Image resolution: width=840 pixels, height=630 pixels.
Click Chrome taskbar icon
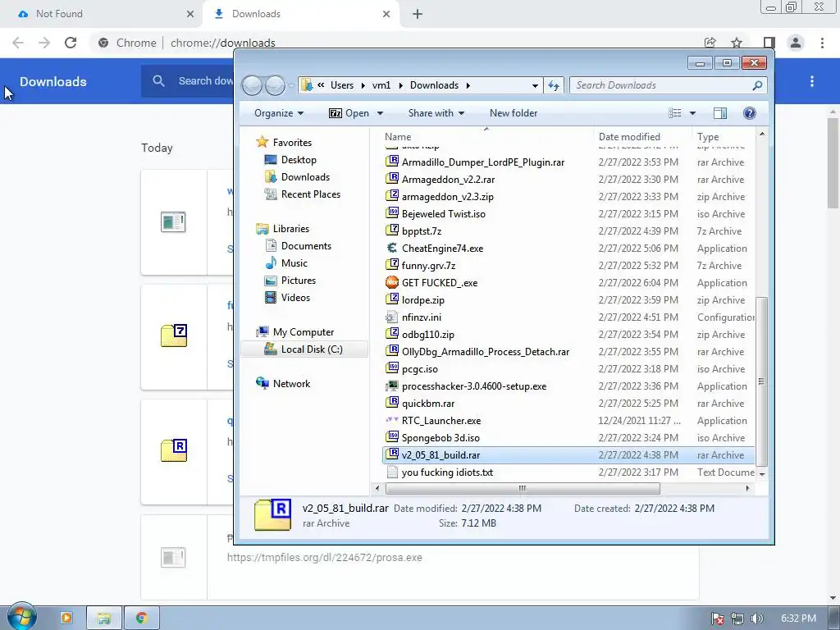141,618
